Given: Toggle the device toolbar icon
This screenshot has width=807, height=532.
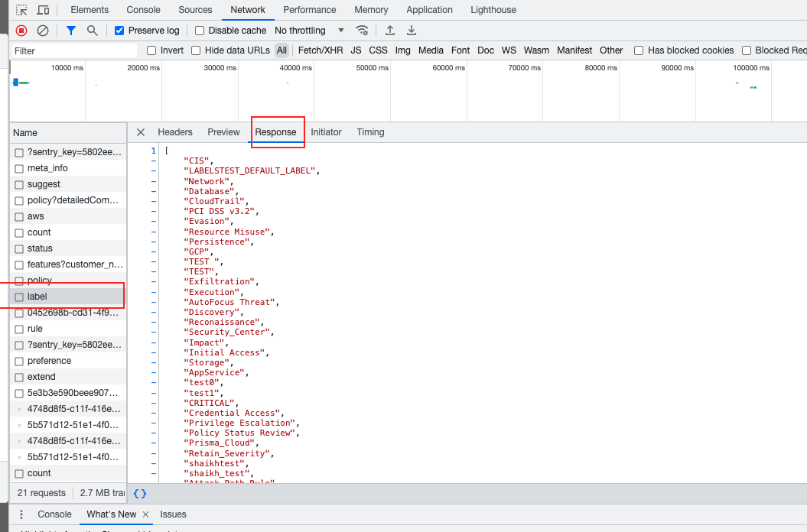Looking at the screenshot, I should tap(43, 10).
